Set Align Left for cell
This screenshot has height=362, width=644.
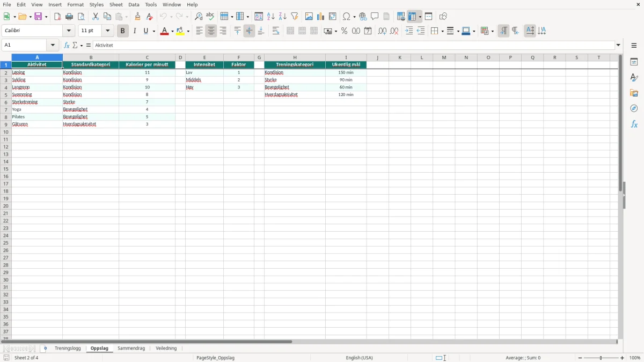click(x=199, y=31)
